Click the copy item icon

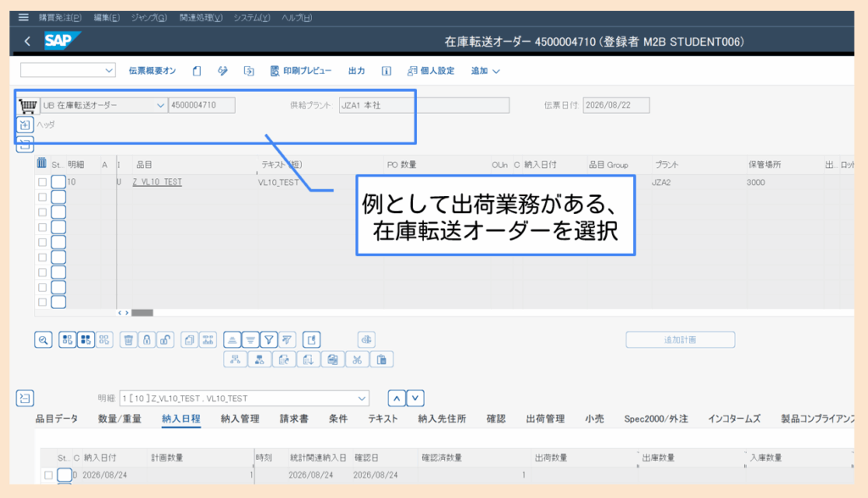(189, 339)
